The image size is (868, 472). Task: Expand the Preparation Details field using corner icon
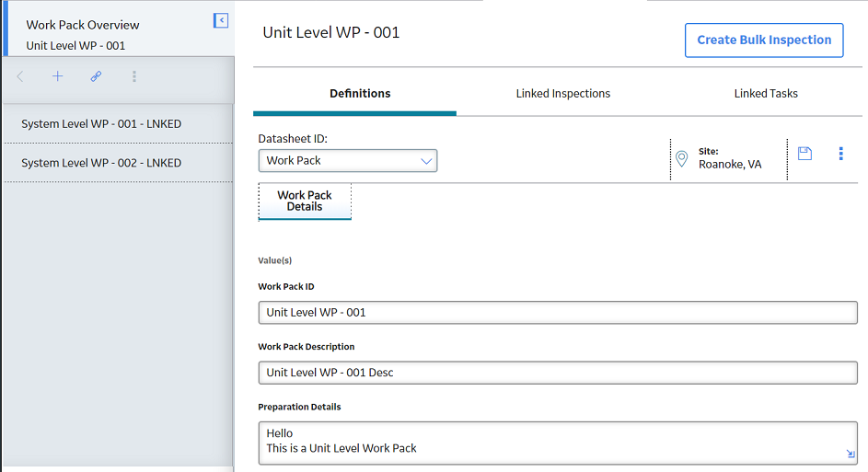pos(851,455)
